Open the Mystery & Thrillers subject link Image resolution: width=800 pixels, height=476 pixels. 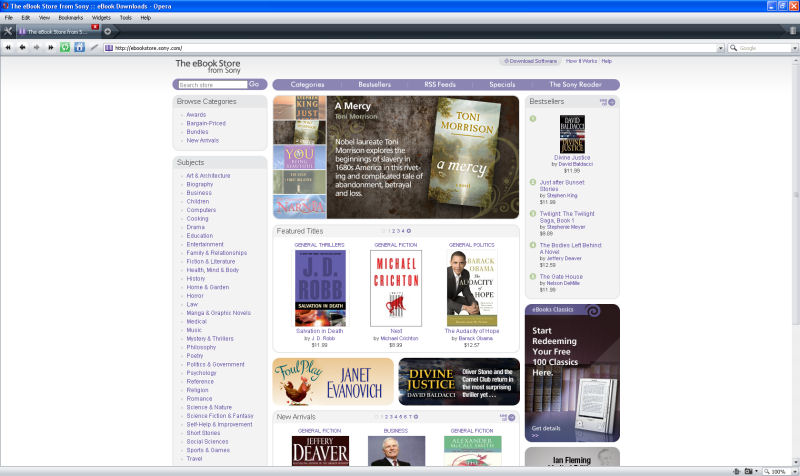[210, 339]
